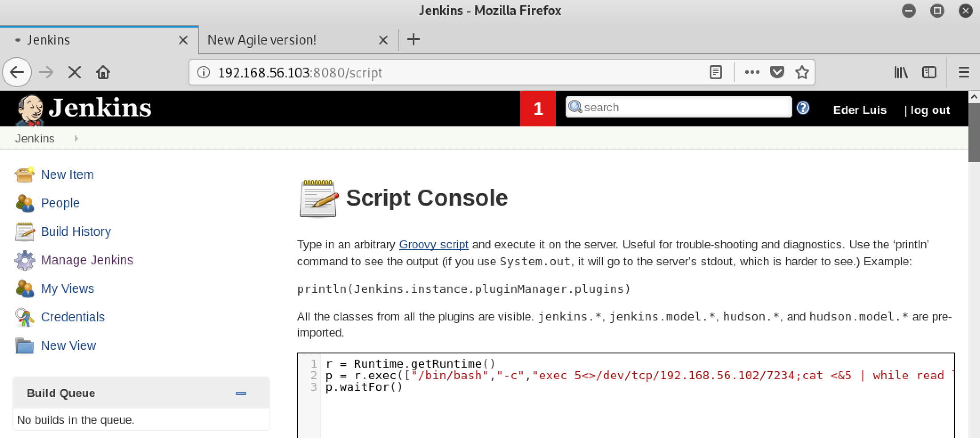Follow the Groovy script hyperlink

434,244
